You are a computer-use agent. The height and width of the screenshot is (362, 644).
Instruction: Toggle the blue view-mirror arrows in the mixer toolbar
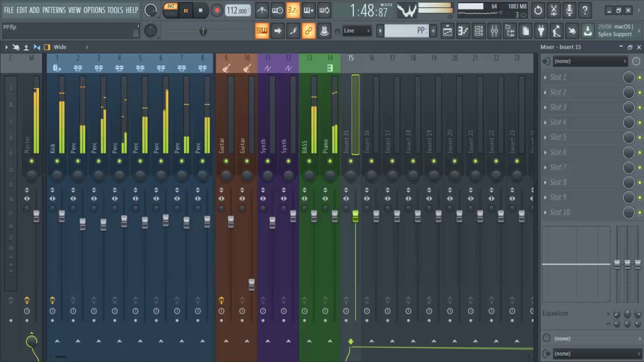(37, 47)
